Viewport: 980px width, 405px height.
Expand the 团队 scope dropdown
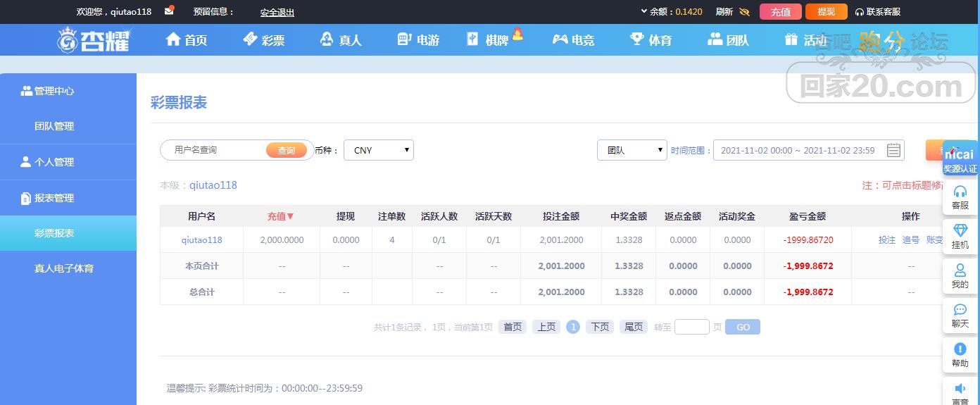pyautogui.click(x=632, y=150)
